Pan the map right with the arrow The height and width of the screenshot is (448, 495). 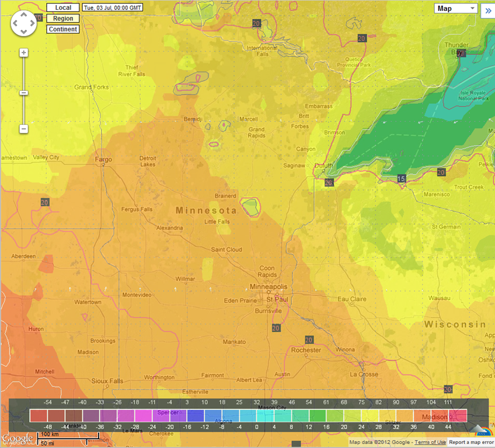33,23
